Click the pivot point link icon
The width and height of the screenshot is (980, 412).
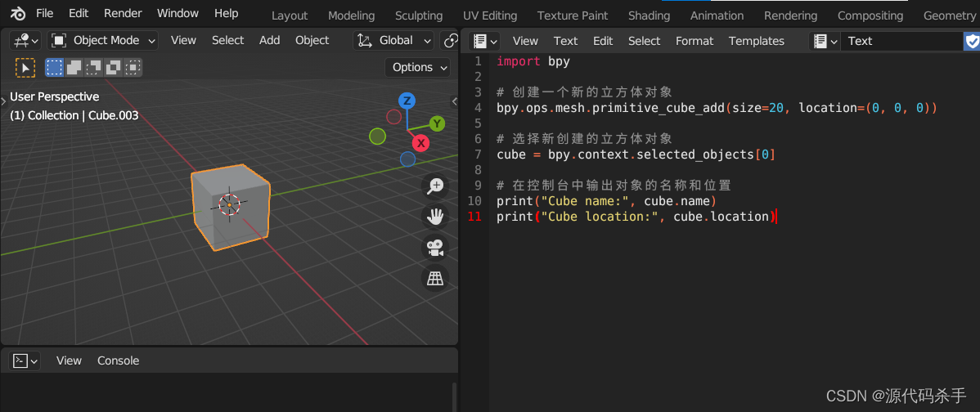click(x=449, y=41)
